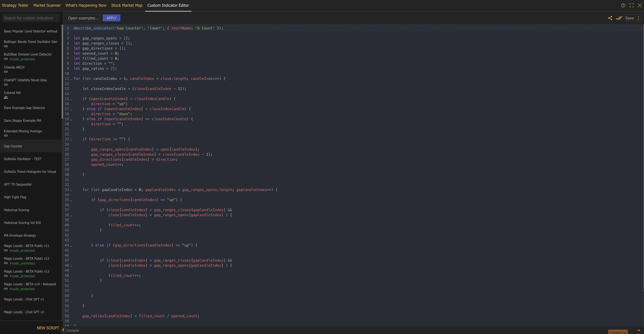Collapse sidebar with the left chevron

point(63,330)
